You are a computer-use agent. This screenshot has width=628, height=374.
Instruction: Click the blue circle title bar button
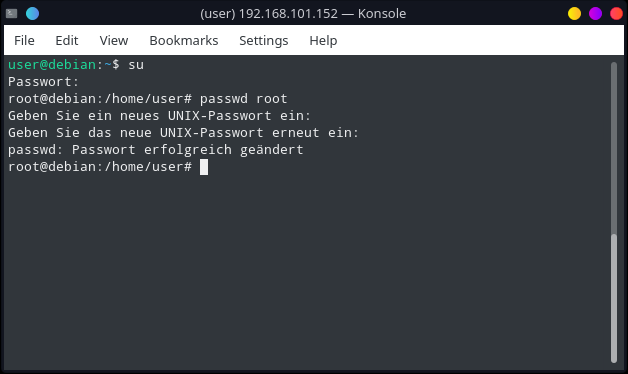tap(32, 14)
